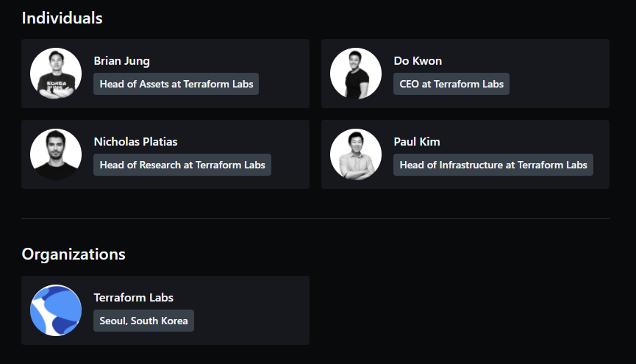Click Brian Jung's profile photo
This screenshot has width=636, height=364.
point(56,74)
